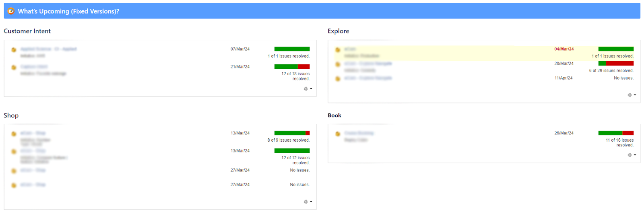Click the What's Upcoming gadget header icon
This screenshot has width=644, height=214.
click(x=11, y=11)
